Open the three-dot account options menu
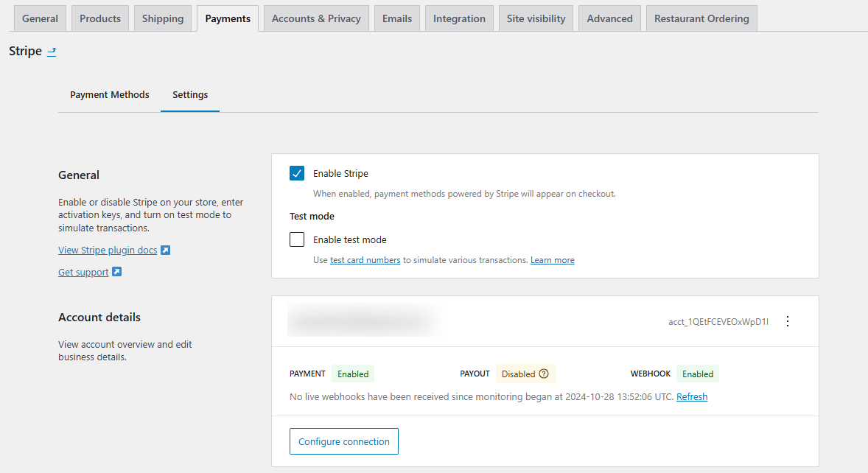 coord(788,321)
